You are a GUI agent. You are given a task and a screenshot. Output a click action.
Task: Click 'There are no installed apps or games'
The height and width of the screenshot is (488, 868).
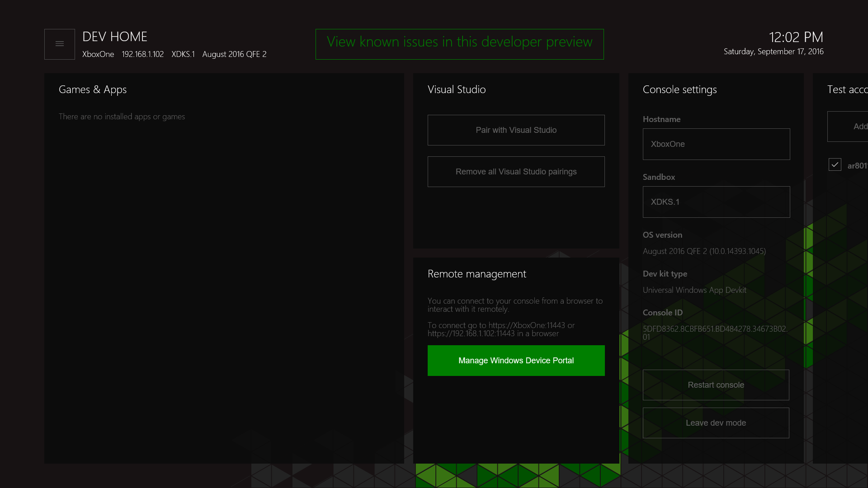point(122,117)
